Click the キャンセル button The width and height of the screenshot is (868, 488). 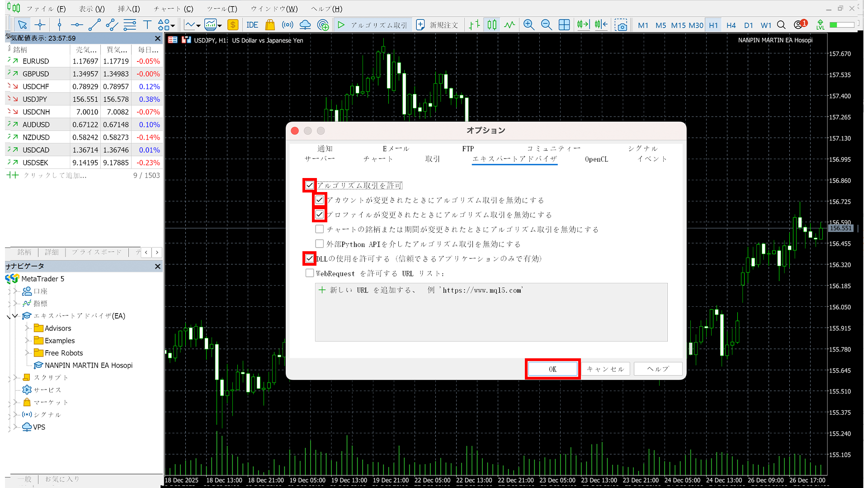[605, 369]
